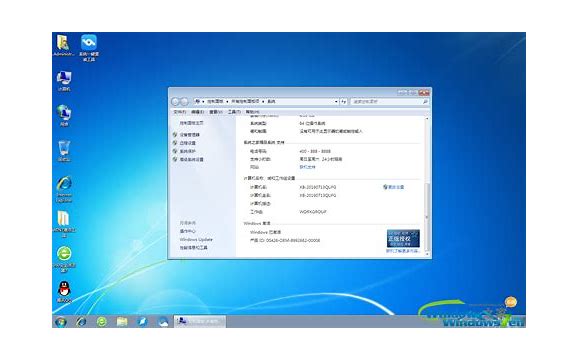
Task: Launch the blue system reinstall tool desktop icon
Action: [x=89, y=48]
